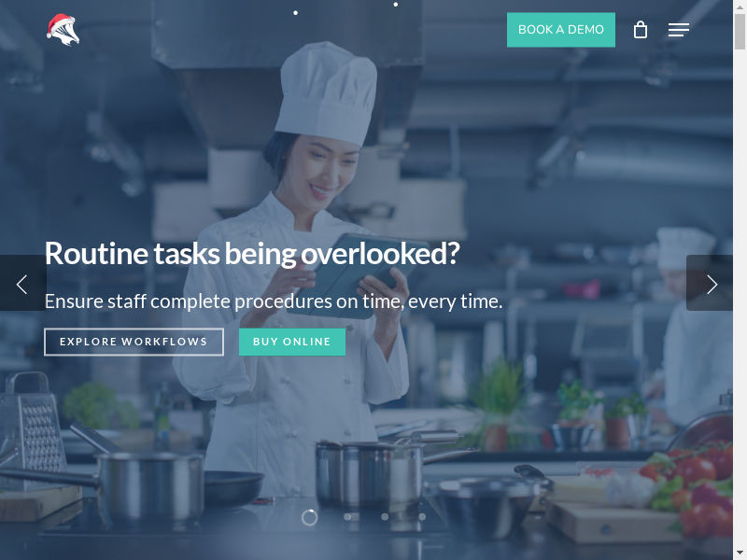Click the 'Ensure staff complete procedures' subtitle
The width and height of the screenshot is (747, 560).
point(274,301)
